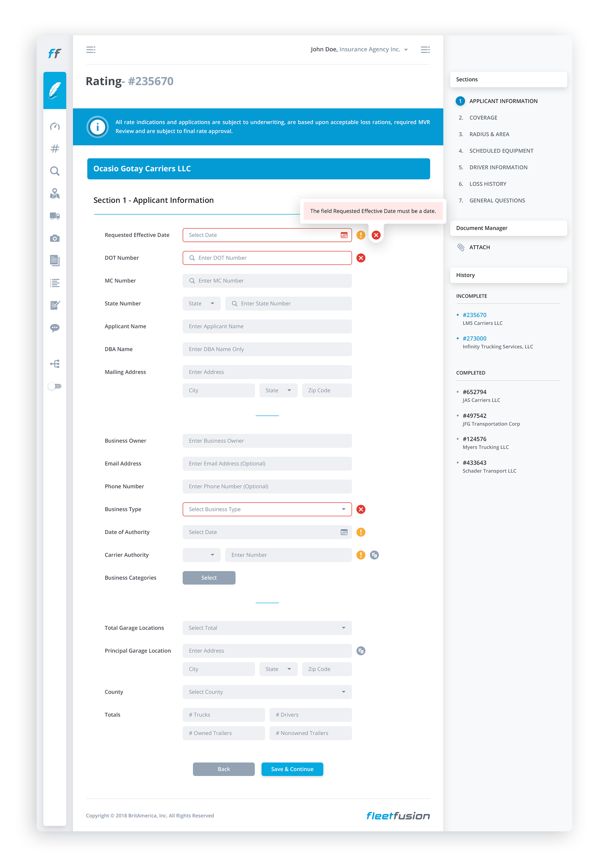Expand the Select Business Type dropdown
This screenshot has height=868, width=607.
pos(267,509)
